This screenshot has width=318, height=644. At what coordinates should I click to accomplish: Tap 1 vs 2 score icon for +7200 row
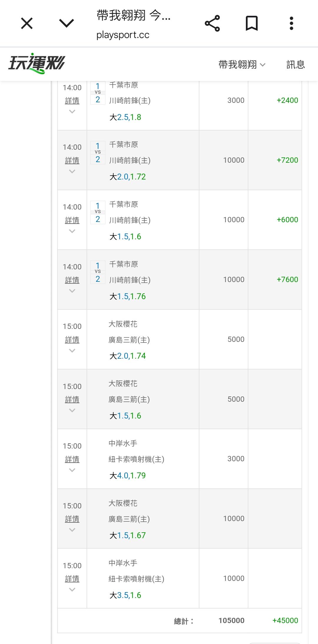(x=98, y=152)
